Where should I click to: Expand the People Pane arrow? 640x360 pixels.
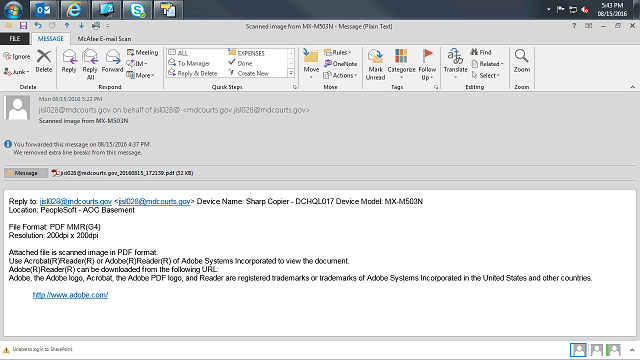632,350
